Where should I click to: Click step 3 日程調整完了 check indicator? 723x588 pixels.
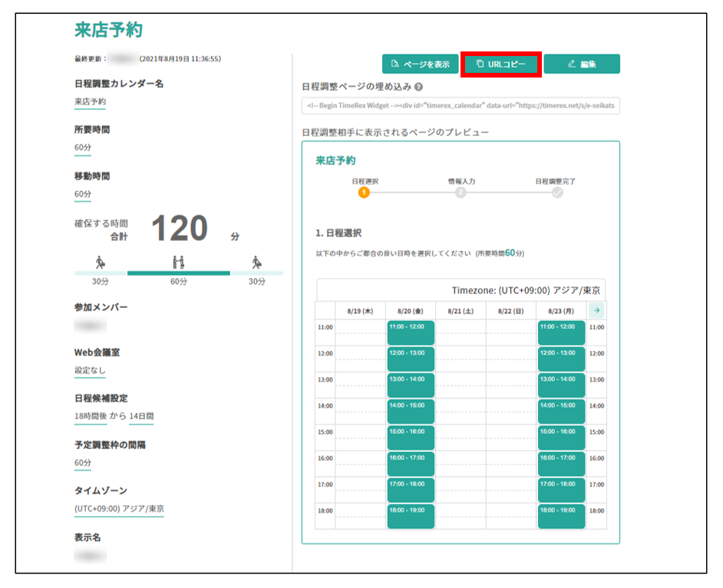tap(556, 193)
